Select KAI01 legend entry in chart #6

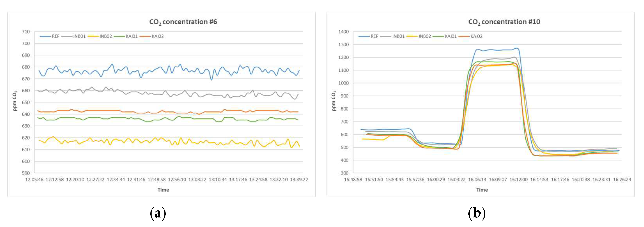[x=131, y=36]
